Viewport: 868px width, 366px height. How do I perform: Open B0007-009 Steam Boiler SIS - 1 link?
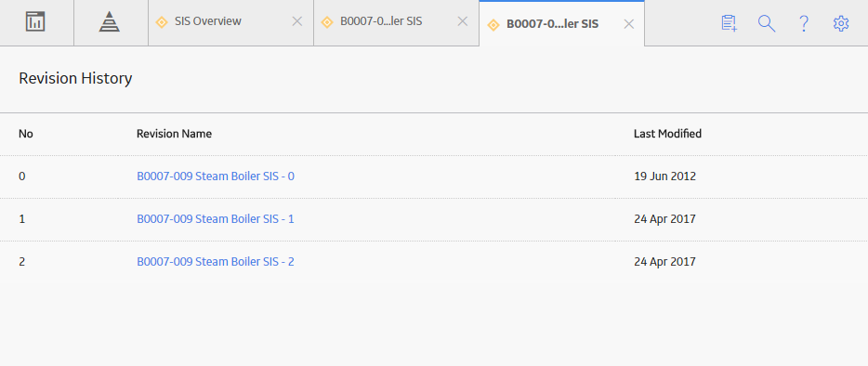(x=216, y=218)
